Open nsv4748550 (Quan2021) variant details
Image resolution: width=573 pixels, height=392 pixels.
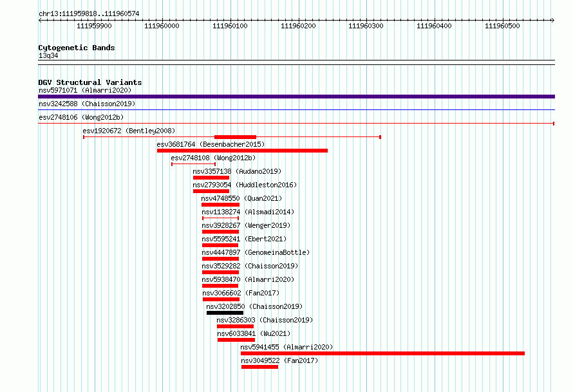point(241,198)
